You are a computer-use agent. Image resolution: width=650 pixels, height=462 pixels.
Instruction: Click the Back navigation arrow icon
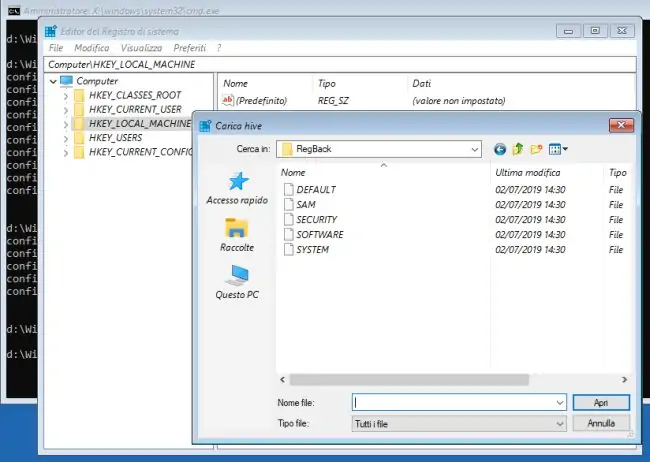[x=500, y=149]
